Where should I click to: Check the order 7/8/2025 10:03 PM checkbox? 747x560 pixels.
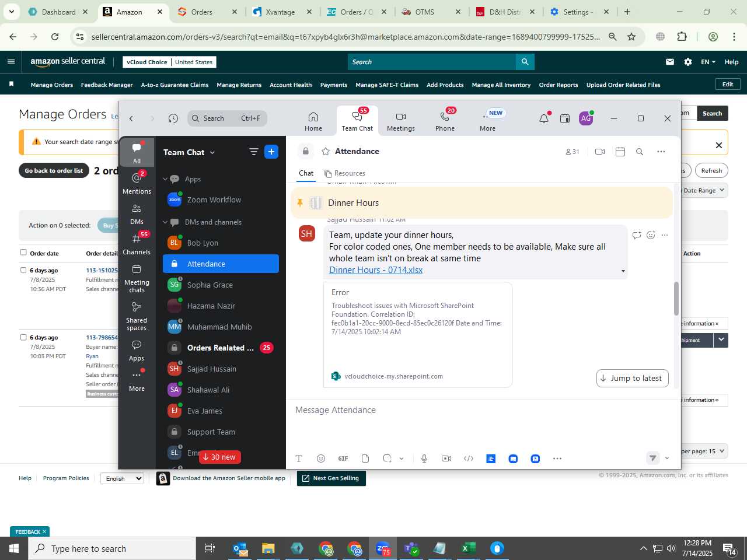[23, 337]
